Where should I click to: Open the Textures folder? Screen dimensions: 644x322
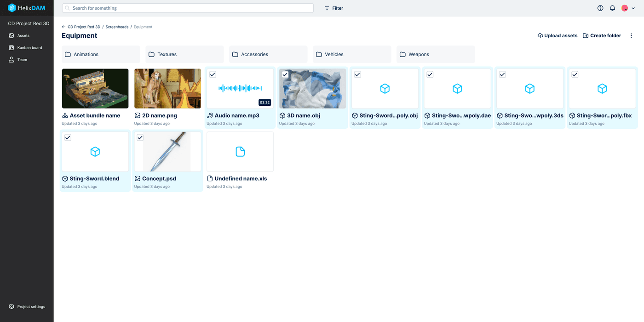[184, 54]
